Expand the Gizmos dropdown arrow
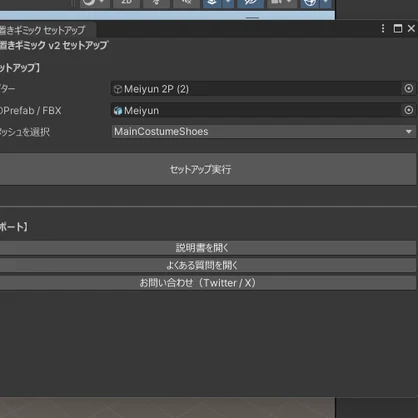The width and height of the screenshot is (418, 418). pyautogui.click(x=326, y=3)
